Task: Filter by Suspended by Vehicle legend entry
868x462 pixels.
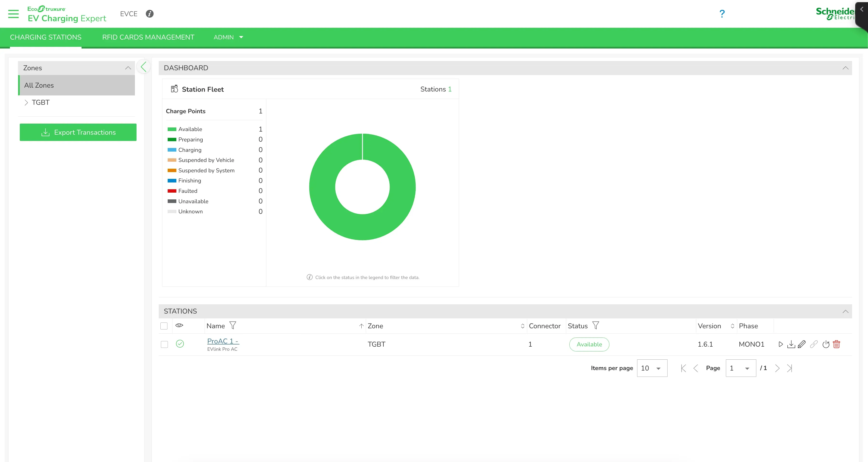Action: (x=206, y=160)
